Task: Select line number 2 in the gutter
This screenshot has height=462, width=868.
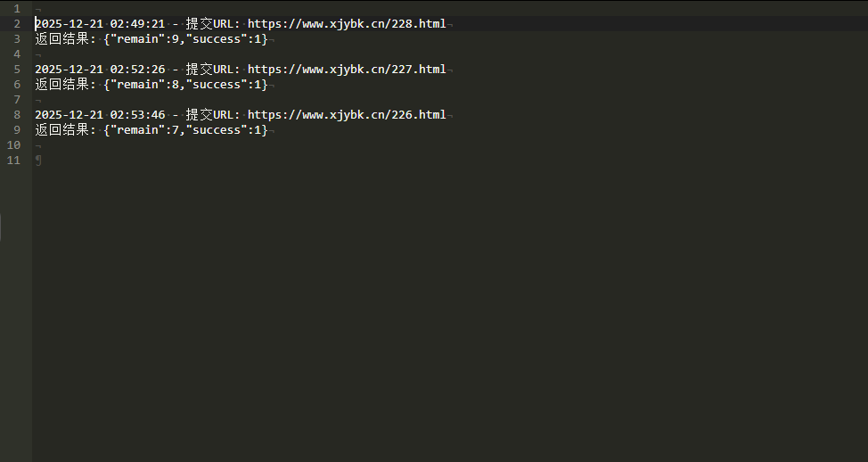Action: (x=16, y=24)
